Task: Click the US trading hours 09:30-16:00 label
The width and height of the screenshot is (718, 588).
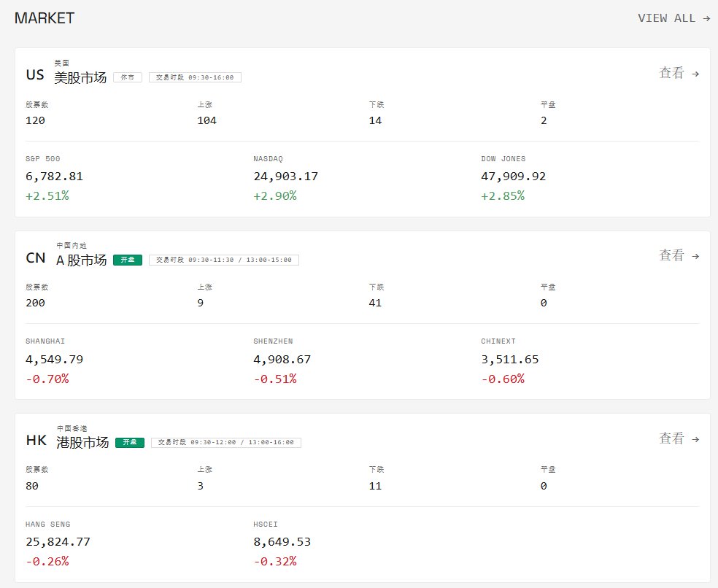Action: click(x=195, y=77)
